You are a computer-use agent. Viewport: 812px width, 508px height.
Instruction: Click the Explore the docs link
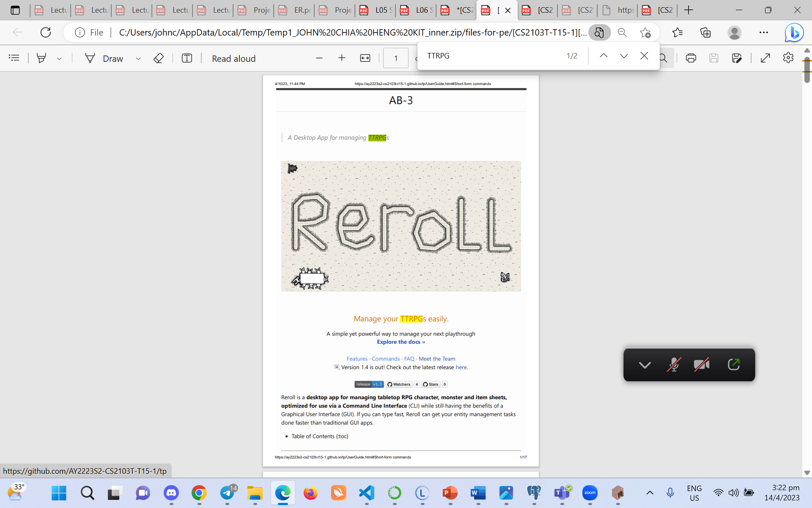[401, 342]
